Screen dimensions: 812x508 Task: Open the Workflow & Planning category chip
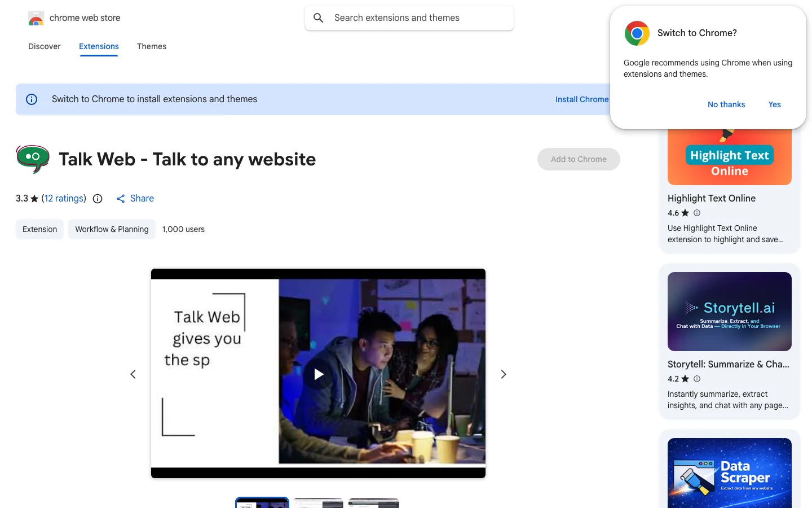(112, 229)
